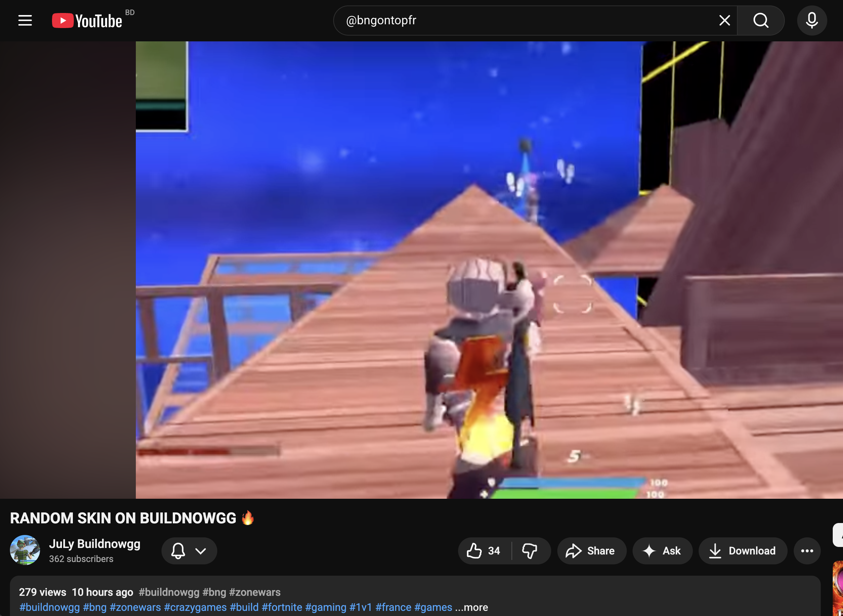843x616 pixels.
Task: Expand the notification options chevron
Action: 201,551
